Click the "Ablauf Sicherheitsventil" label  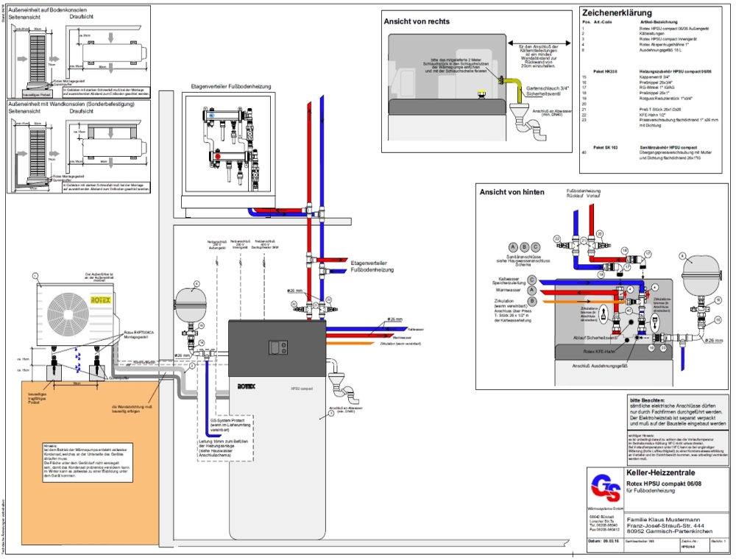click(595, 338)
